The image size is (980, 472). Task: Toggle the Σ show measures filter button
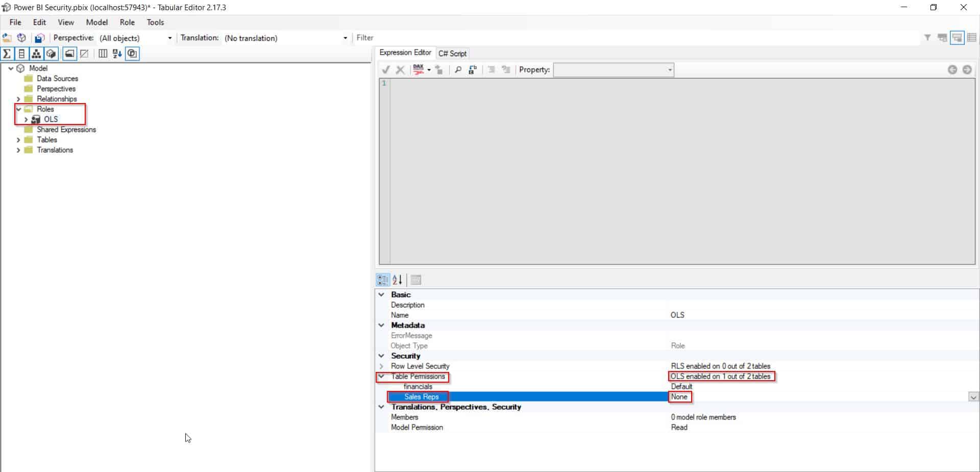point(7,54)
